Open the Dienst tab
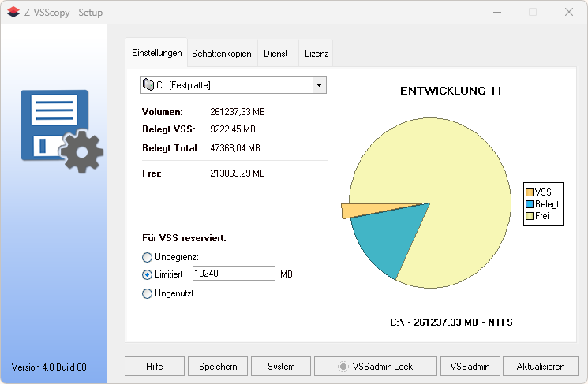Image resolution: width=588 pixels, height=384 pixels. (x=275, y=54)
